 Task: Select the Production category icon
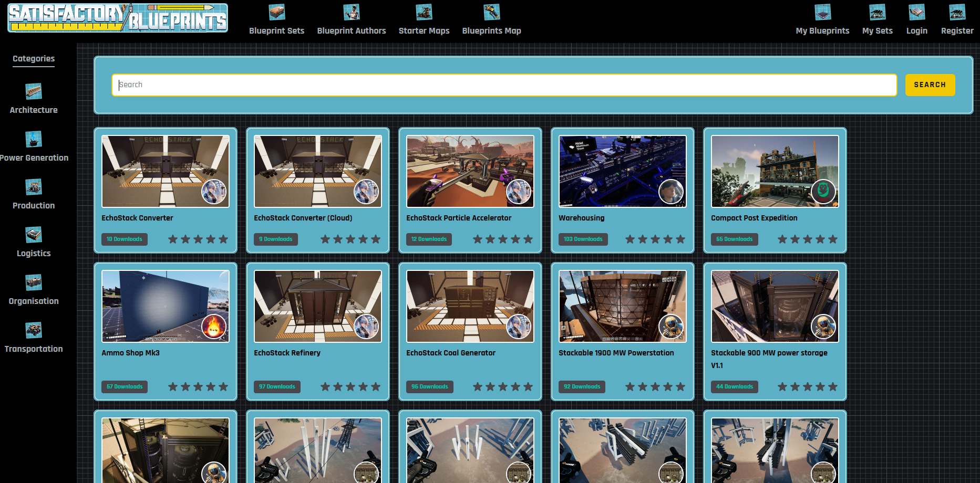[34, 187]
